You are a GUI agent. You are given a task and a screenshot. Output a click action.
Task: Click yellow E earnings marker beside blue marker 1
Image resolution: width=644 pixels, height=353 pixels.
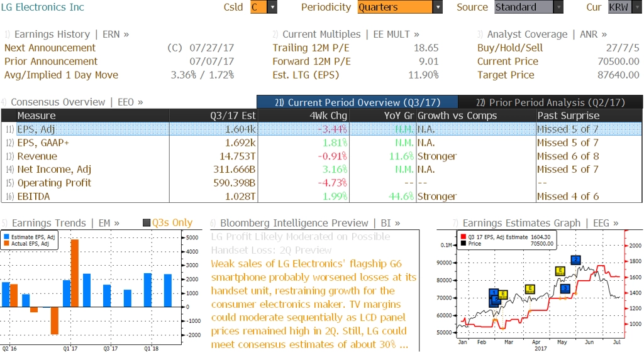click(x=503, y=294)
